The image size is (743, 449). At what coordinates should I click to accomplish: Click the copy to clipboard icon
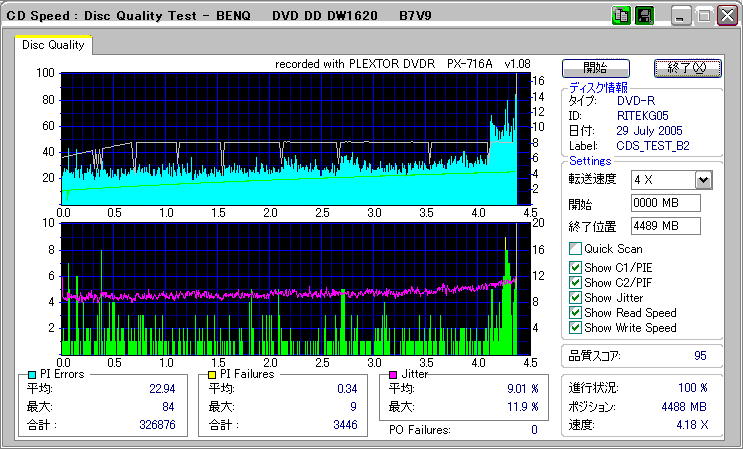tap(621, 16)
